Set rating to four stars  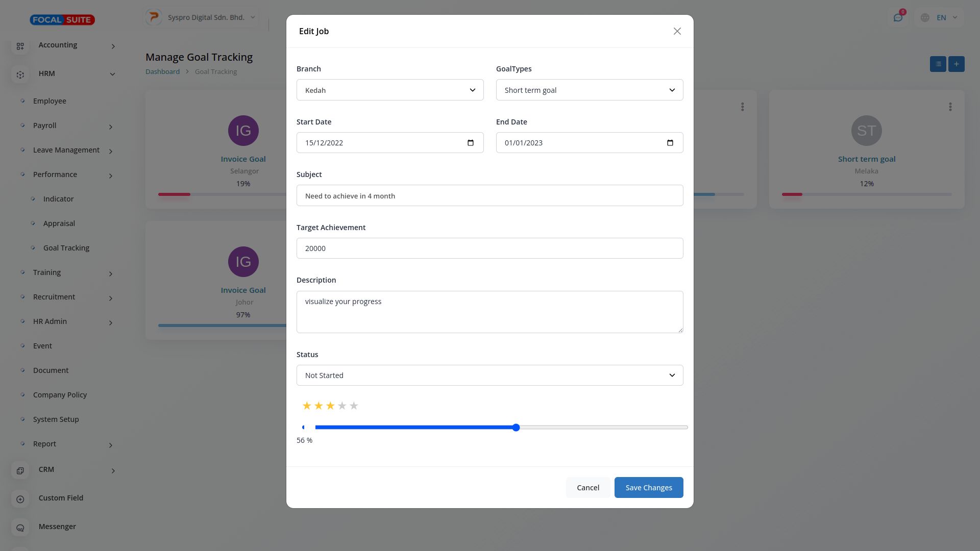point(342,406)
